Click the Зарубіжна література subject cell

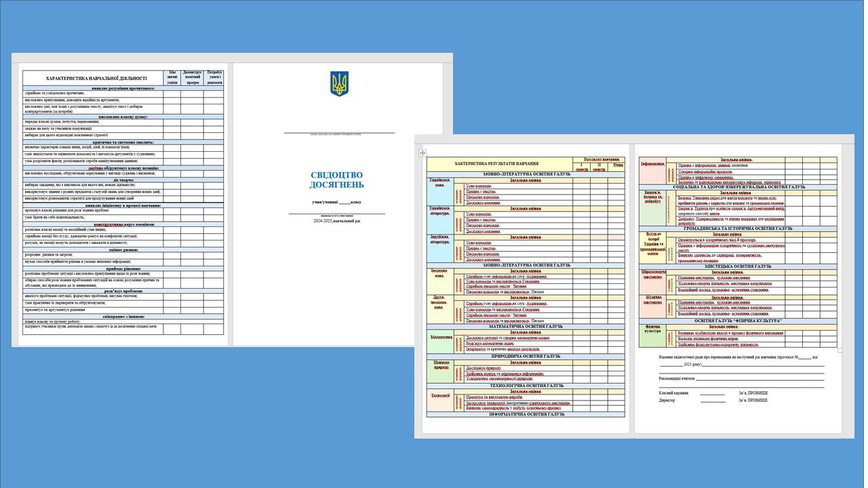pyautogui.click(x=441, y=249)
